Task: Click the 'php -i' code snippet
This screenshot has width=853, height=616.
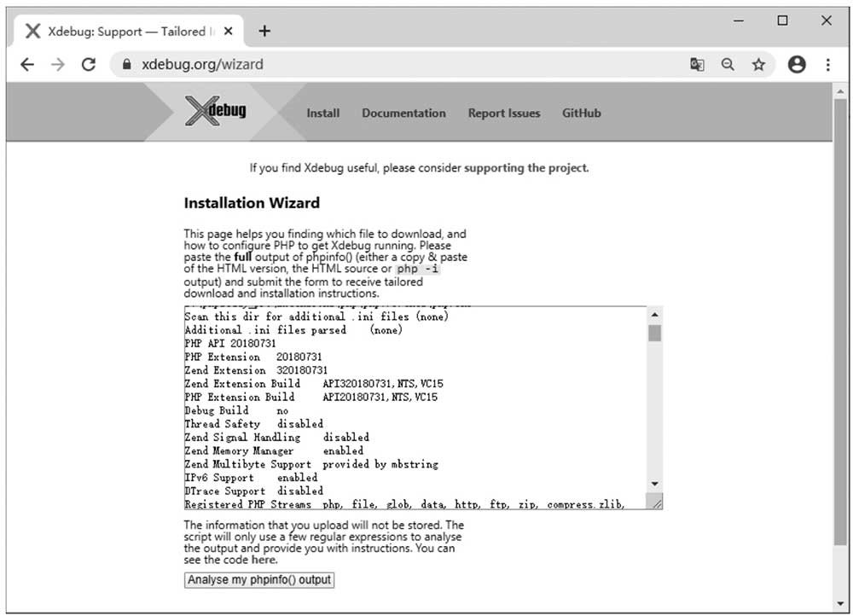Action: click(x=417, y=269)
